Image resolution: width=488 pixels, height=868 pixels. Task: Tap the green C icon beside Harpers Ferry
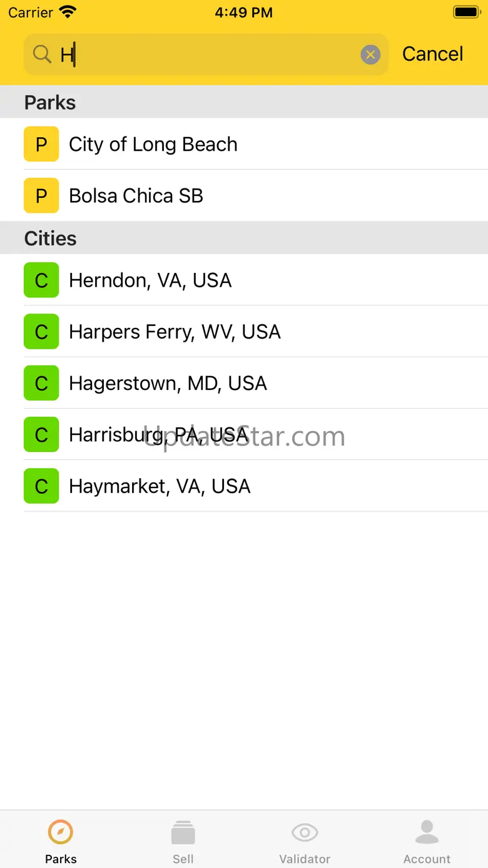(41, 331)
